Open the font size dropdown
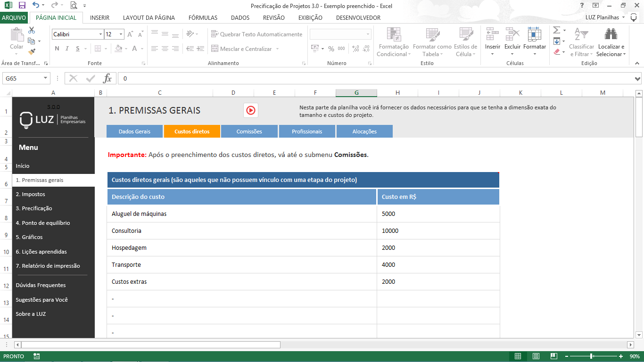644x362 pixels. [121, 34]
